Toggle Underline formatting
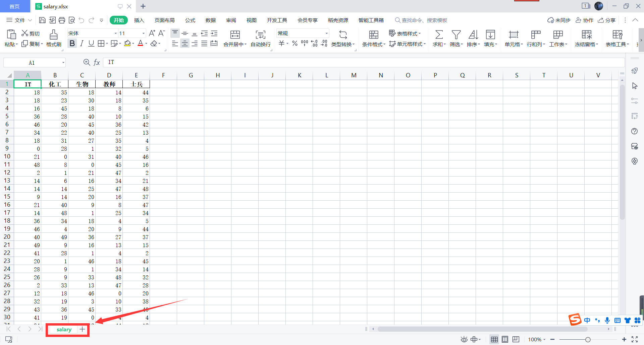 tap(91, 43)
